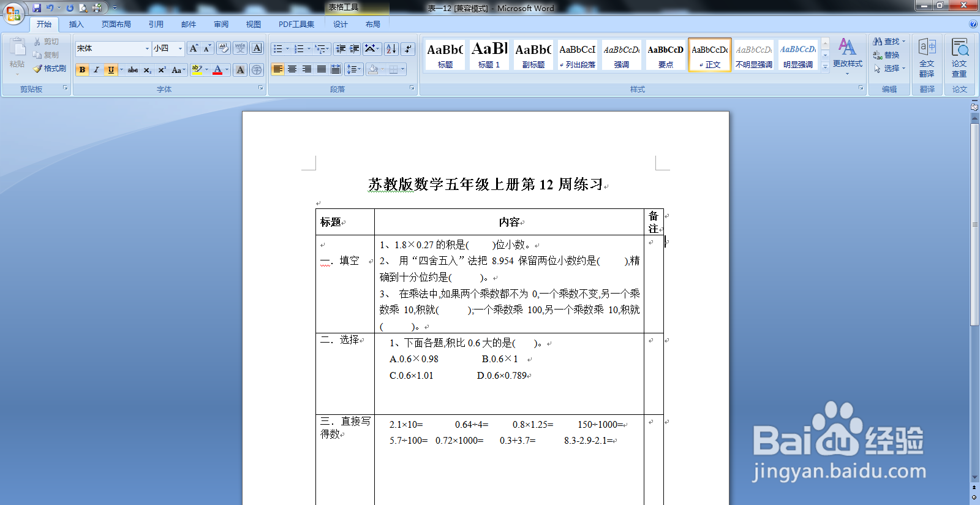Click the Character Border icon

pos(257,48)
